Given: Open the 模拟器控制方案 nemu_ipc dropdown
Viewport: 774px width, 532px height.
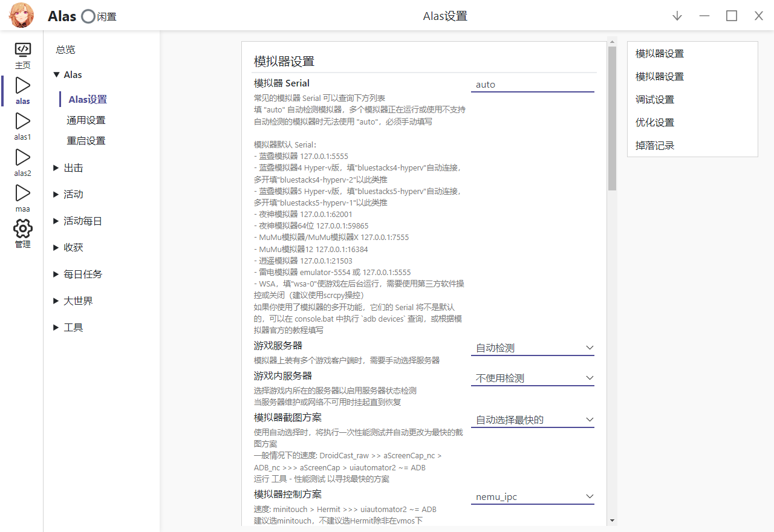Looking at the screenshot, I should coord(533,497).
